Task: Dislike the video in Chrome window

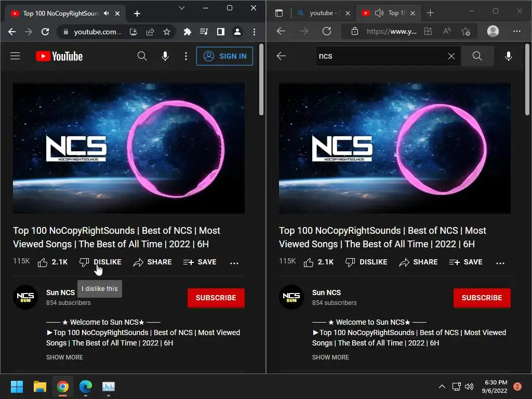Action: pos(100,262)
